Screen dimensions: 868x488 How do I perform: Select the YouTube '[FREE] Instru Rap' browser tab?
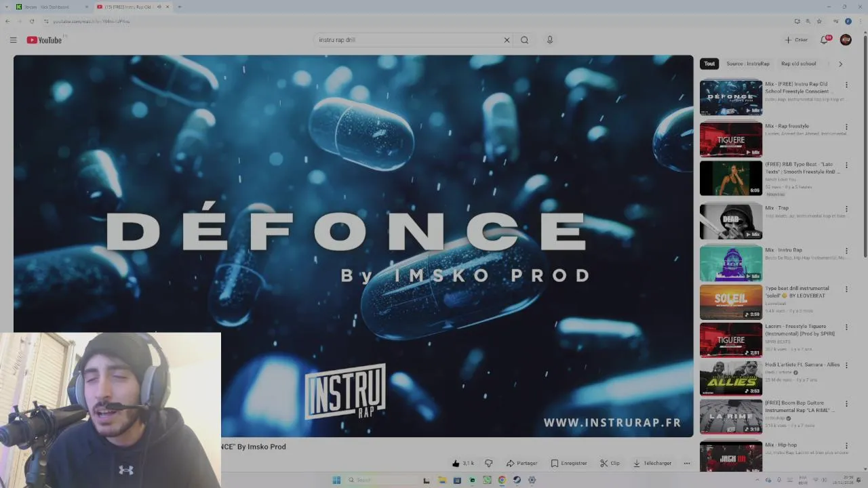[133, 7]
